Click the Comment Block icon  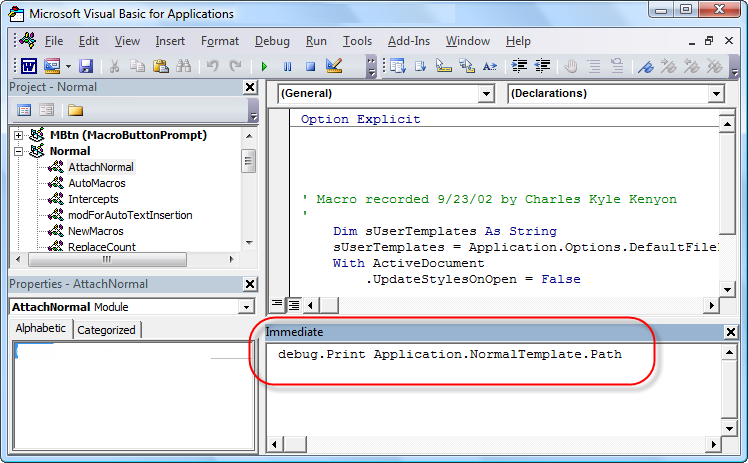[x=594, y=66]
